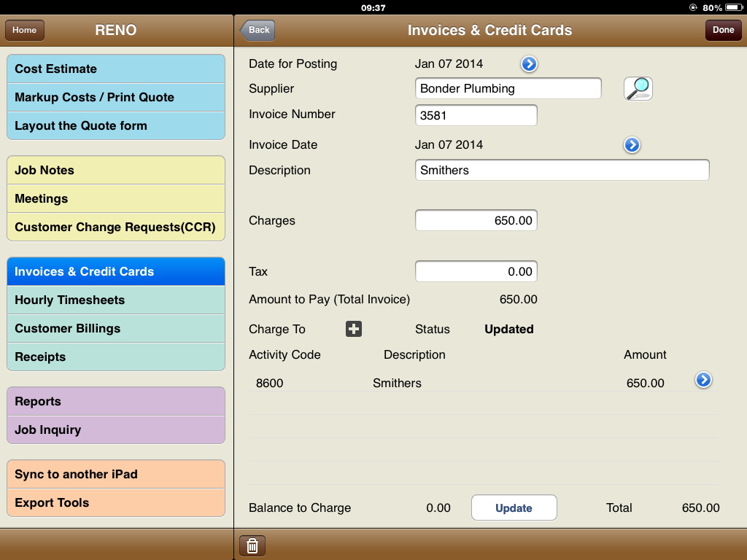
Task: Click the Supplier field with Bonder Plumbing
Action: (508, 88)
